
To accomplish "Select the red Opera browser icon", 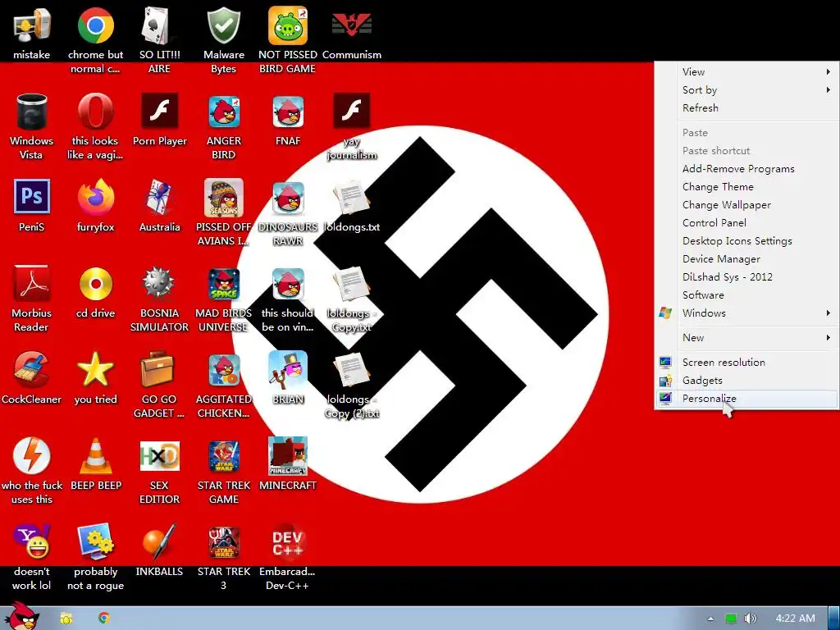I will coord(95,112).
